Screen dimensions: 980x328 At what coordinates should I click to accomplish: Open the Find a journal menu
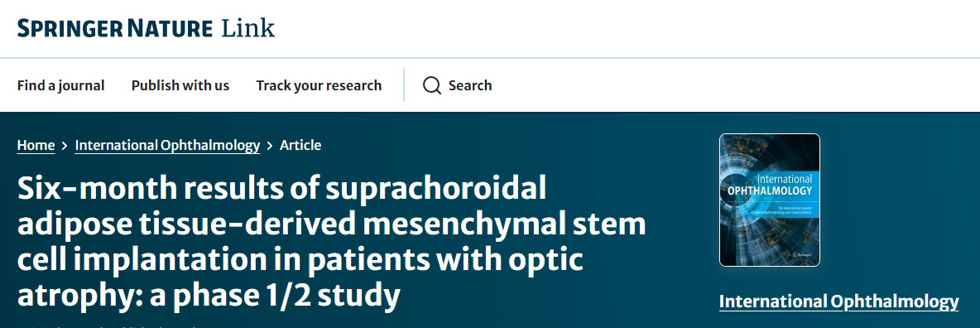tap(60, 86)
